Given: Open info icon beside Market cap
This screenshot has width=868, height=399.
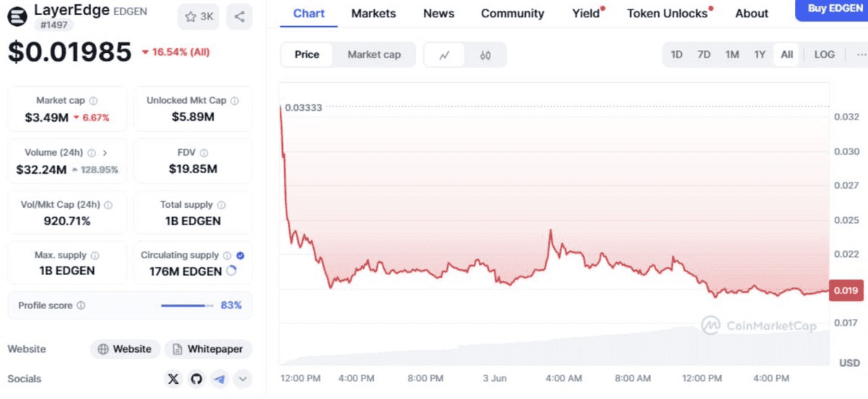Looking at the screenshot, I should click(x=93, y=101).
